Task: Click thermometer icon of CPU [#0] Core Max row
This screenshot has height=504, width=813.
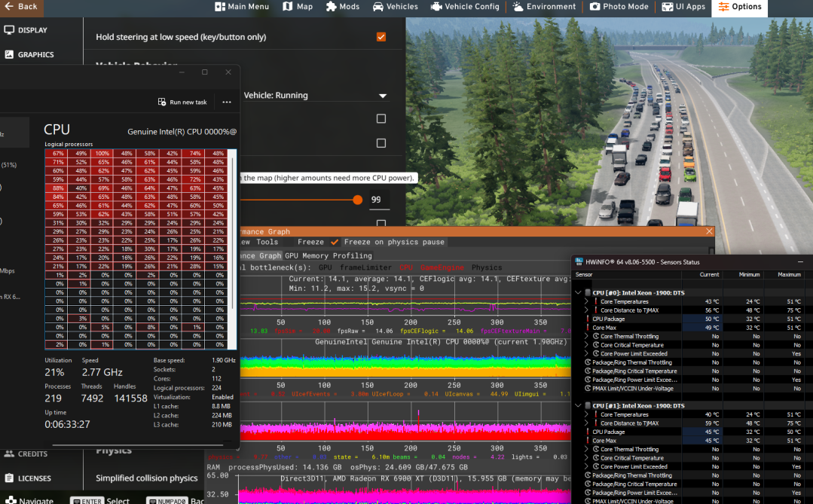Action: (x=588, y=328)
